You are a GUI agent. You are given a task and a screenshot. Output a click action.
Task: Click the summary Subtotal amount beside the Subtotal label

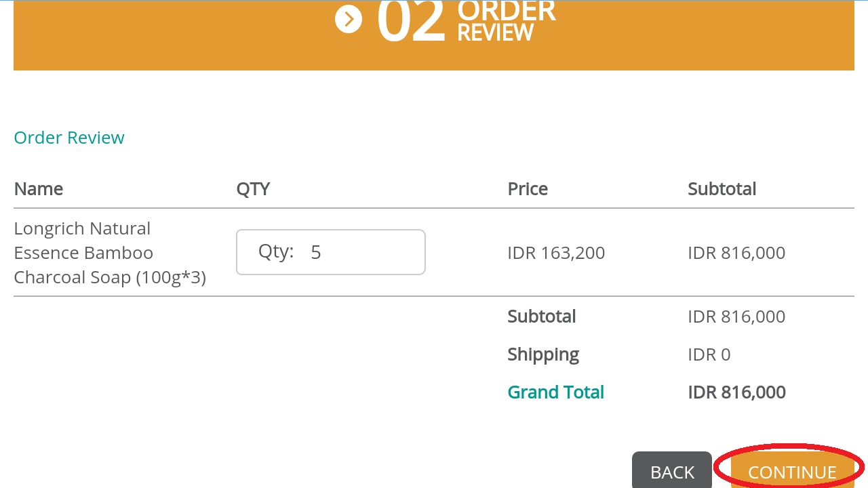[x=736, y=317]
